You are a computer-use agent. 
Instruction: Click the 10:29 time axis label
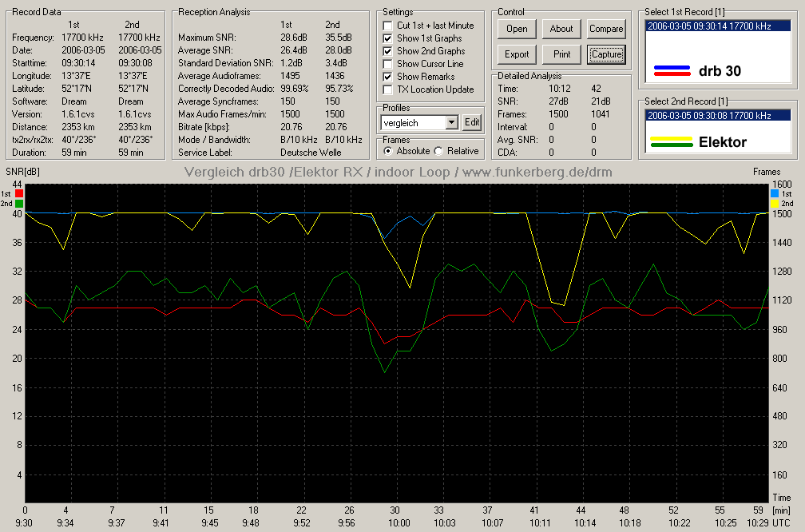click(757, 523)
